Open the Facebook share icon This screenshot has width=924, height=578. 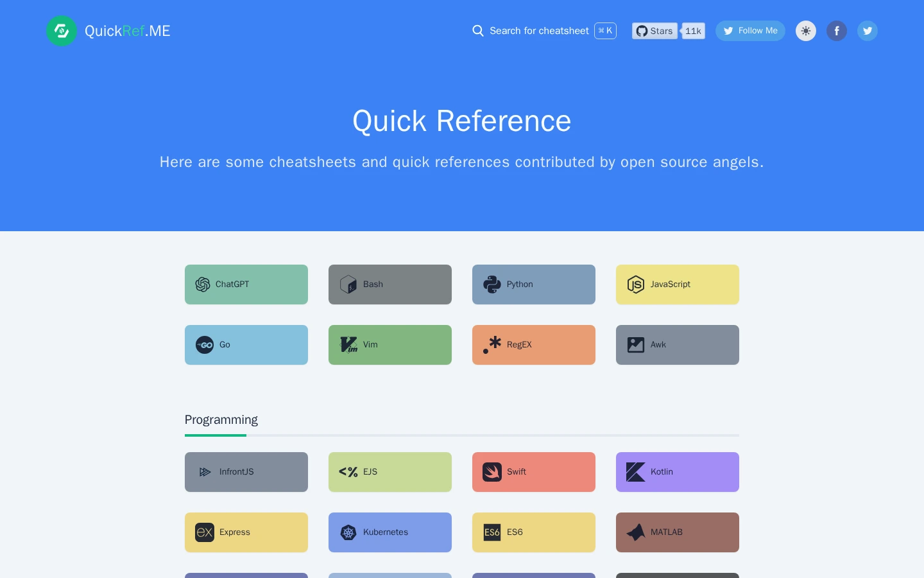point(837,31)
